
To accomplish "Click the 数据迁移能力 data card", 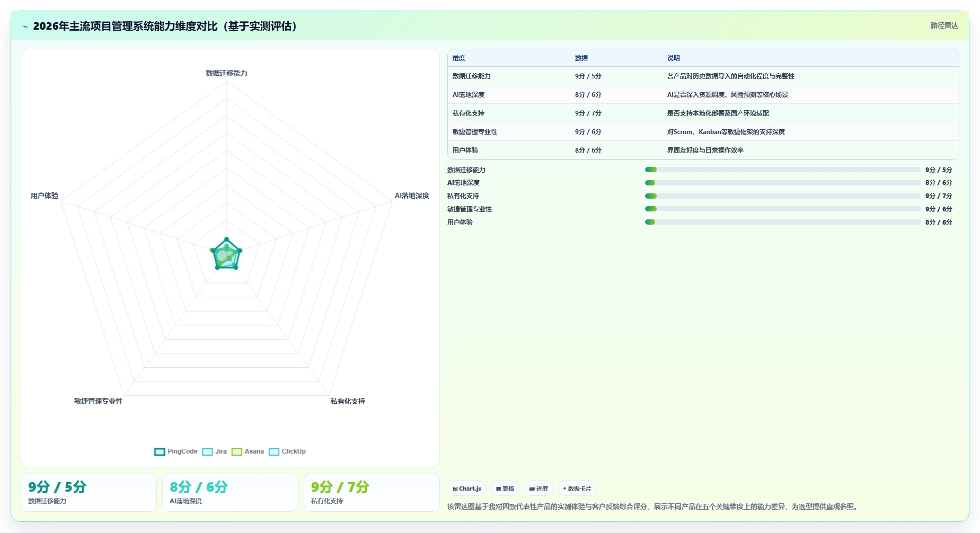I will click(89, 492).
